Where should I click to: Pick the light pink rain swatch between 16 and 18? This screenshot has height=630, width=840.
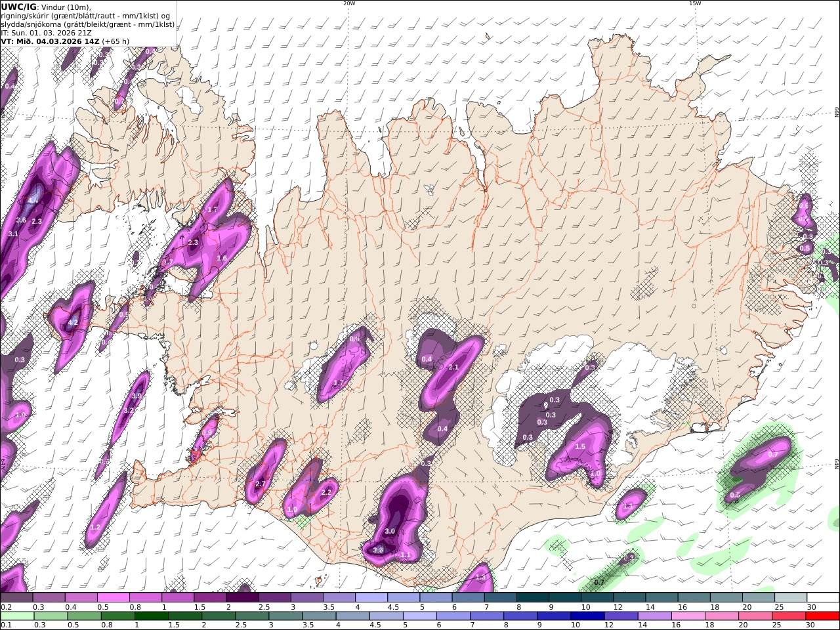(688, 616)
